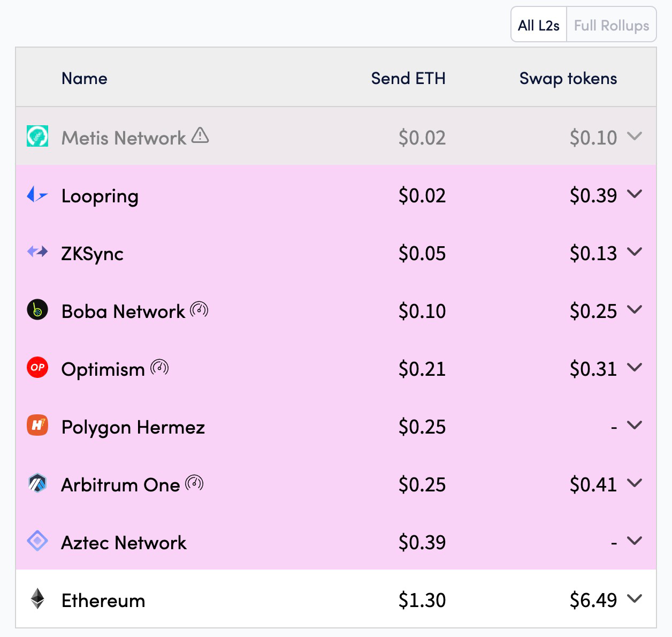Click the ZKSync arrows logo
672x637 pixels.
tap(37, 253)
